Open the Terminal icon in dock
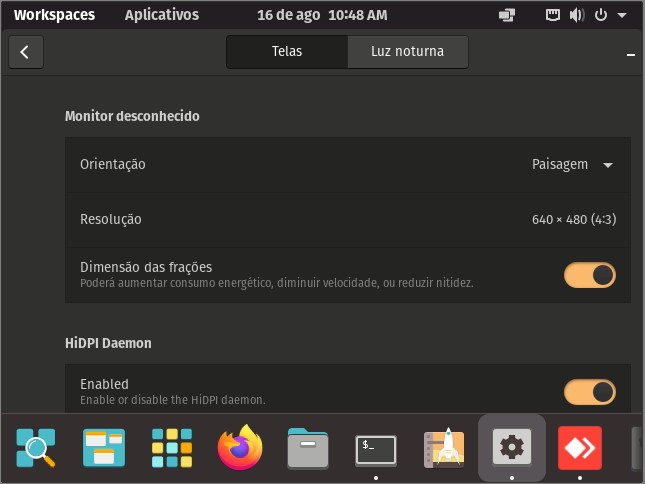 pos(376,449)
